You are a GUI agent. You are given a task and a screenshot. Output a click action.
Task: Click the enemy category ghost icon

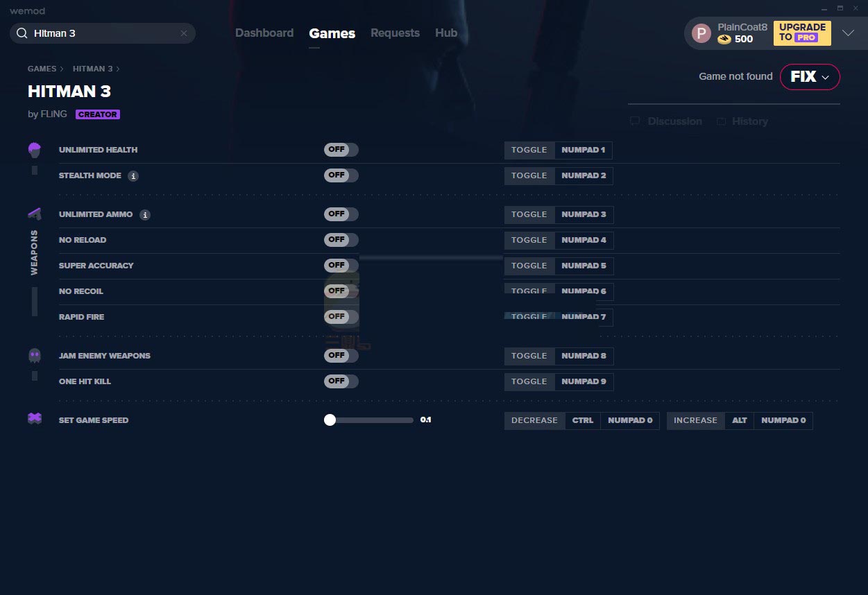pyautogui.click(x=35, y=356)
